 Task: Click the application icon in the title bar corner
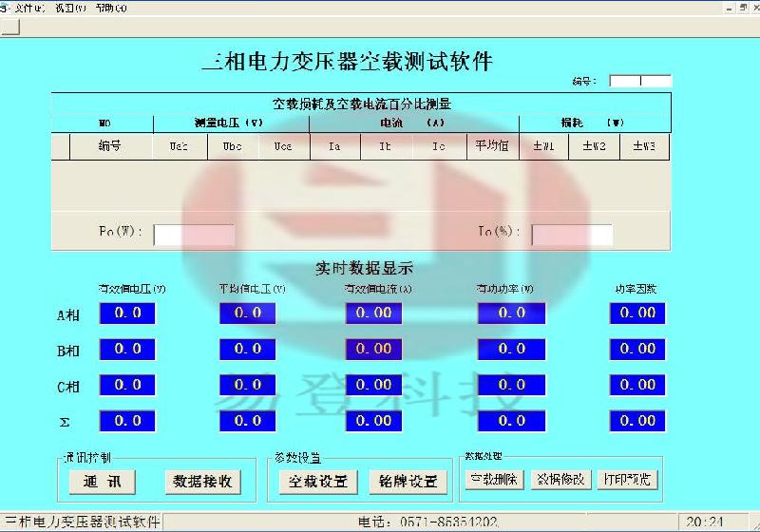click(x=5, y=8)
